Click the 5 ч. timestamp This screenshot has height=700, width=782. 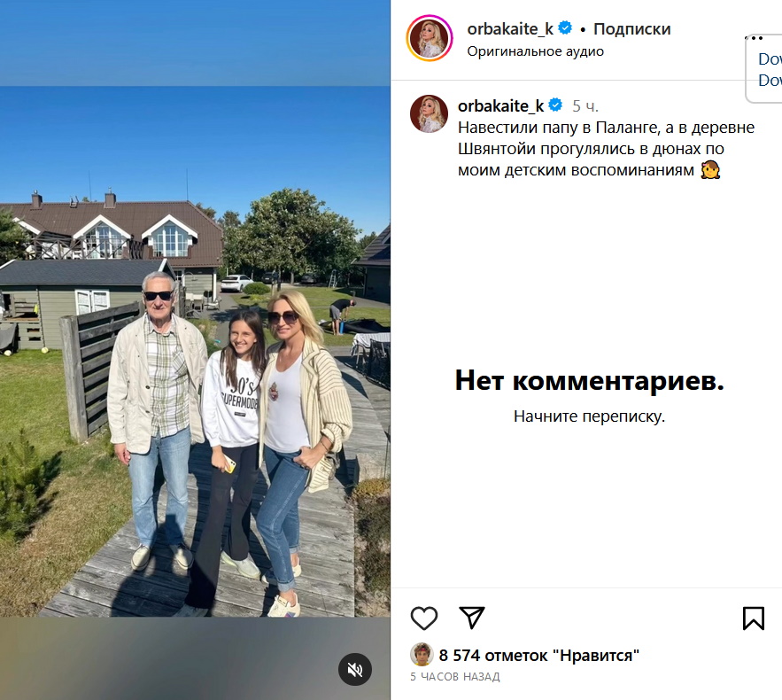click(x=585, y=105)
